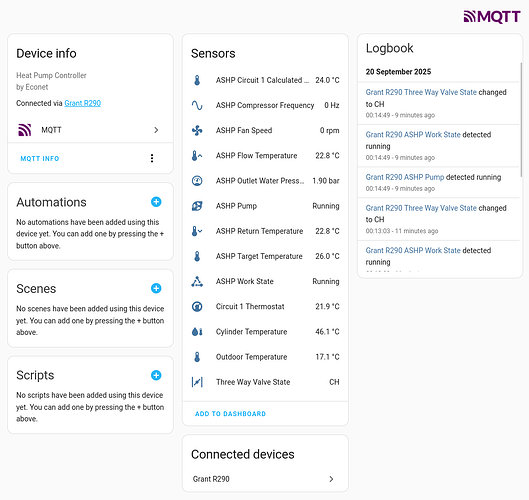Click the ASHP Work State icon
The width and height of the screenshot is (529, 500).
197,282
